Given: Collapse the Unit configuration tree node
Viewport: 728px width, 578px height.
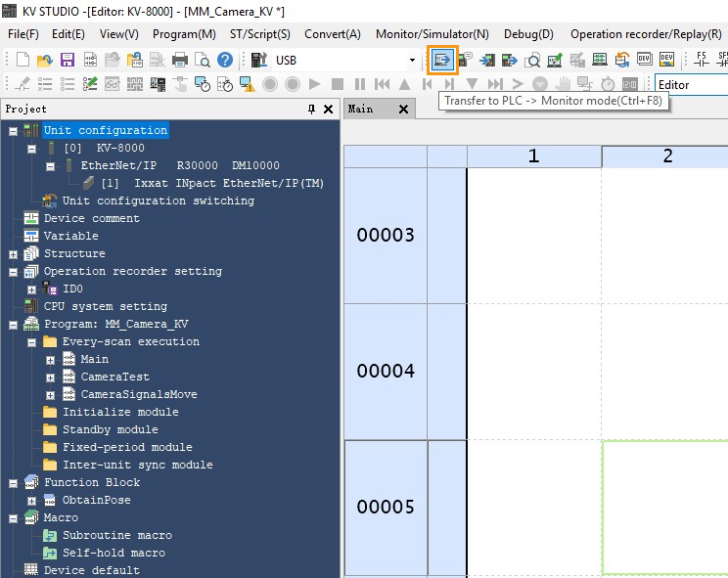Looking at the screenshot, I should click(x=13, y=131).
